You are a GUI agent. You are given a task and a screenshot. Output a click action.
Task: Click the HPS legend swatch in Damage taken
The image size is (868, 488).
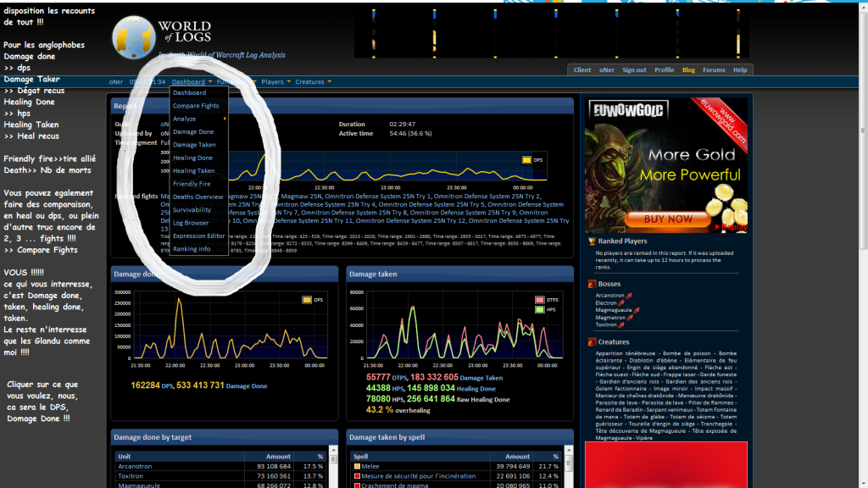(540, 310)
